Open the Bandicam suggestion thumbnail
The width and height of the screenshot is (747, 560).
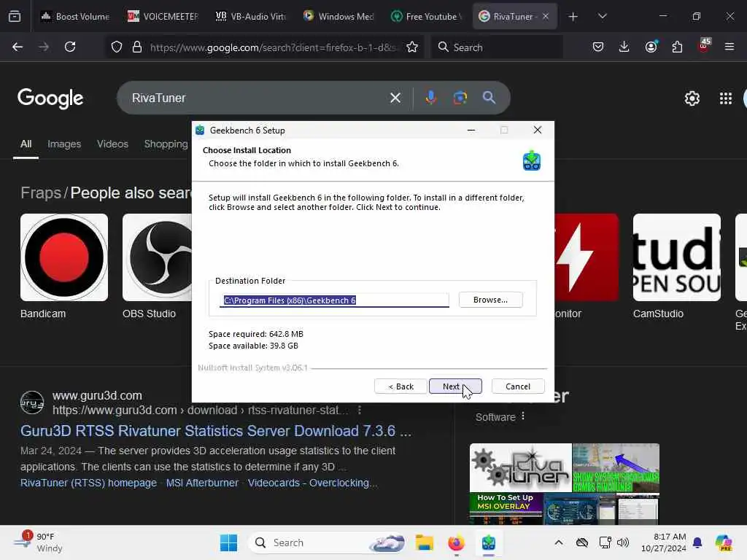click(64, 257)
